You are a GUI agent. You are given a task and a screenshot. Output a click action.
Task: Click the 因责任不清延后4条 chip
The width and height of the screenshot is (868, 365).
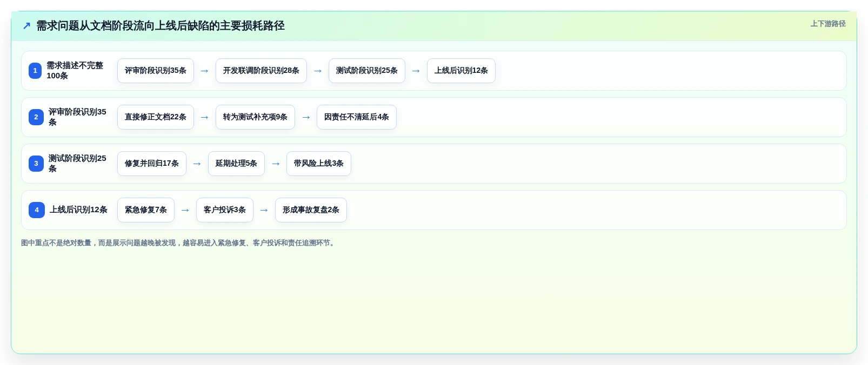point(357,117)
